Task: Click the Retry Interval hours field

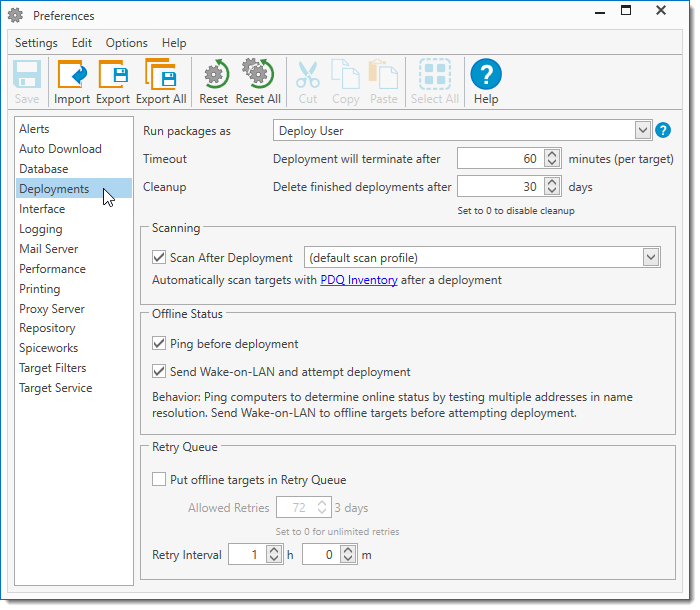Action: pyautogui.click(x=248, y=555)
